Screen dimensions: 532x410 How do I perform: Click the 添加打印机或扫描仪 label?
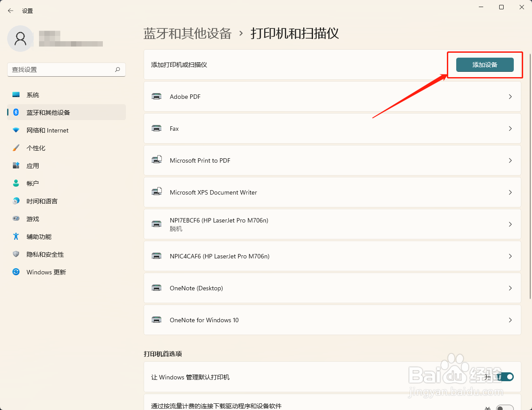point(179,65)
